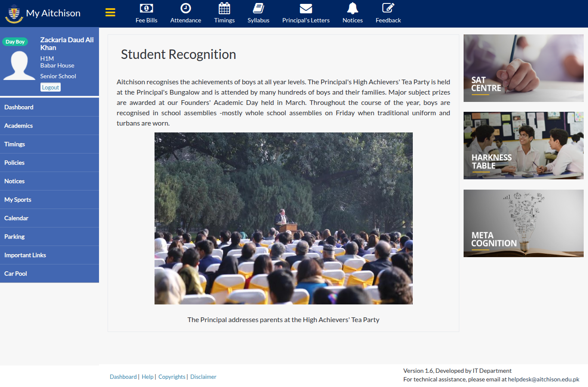Follow the footer Dashboard link
Viewport: 588px width, 387px height.
tap(123, 377)
